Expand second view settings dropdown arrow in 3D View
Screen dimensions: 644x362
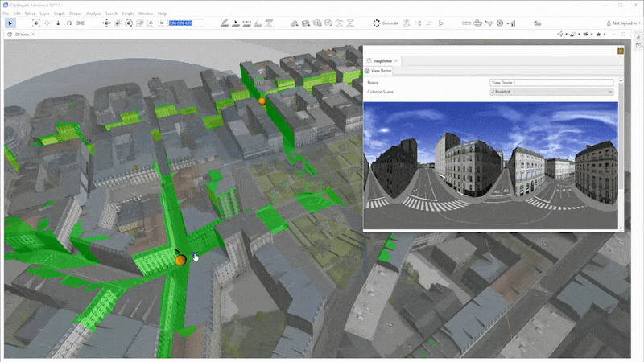579,35
